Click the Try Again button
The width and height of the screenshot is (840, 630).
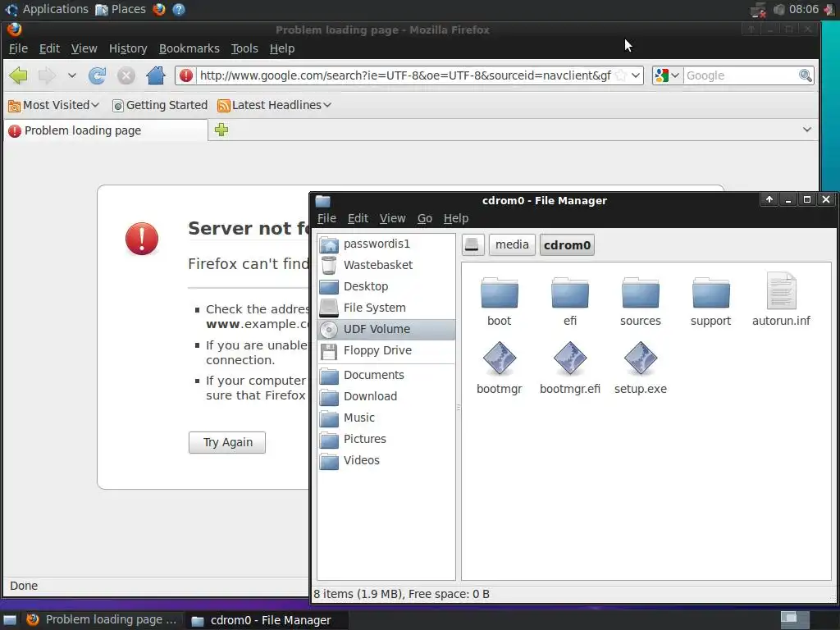(x=227, y=442)
